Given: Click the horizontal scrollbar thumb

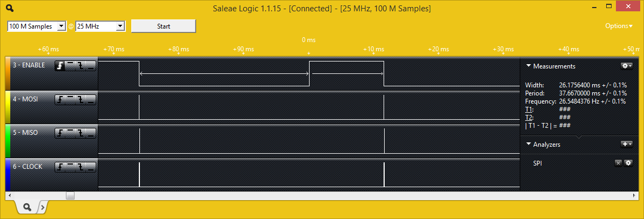Looking at the screenshot, I should click(70, 196).
